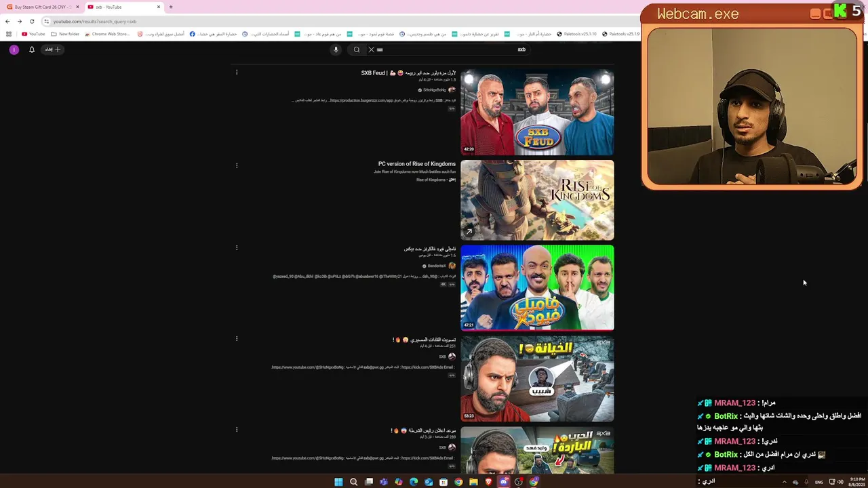
Task: Reload the YouTube page
Action: [x=31, y=21]
